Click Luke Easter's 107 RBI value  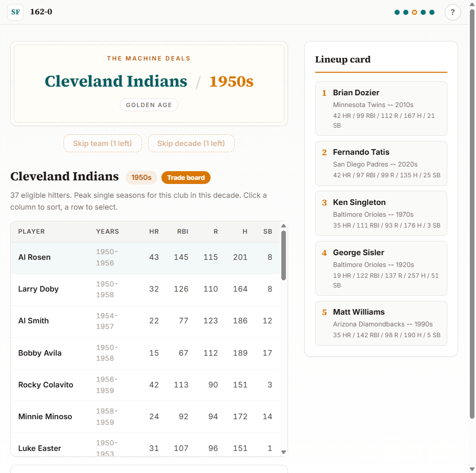[x=181, y=448]
